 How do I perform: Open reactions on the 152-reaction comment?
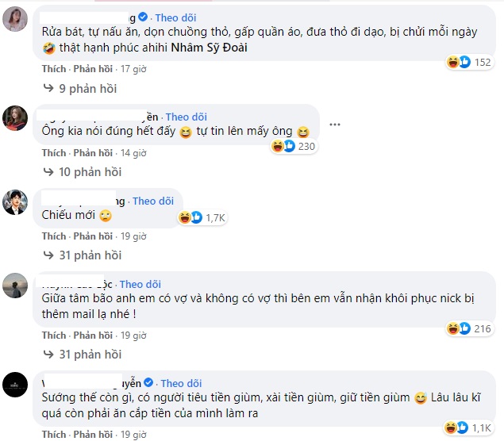pos(471,62)
